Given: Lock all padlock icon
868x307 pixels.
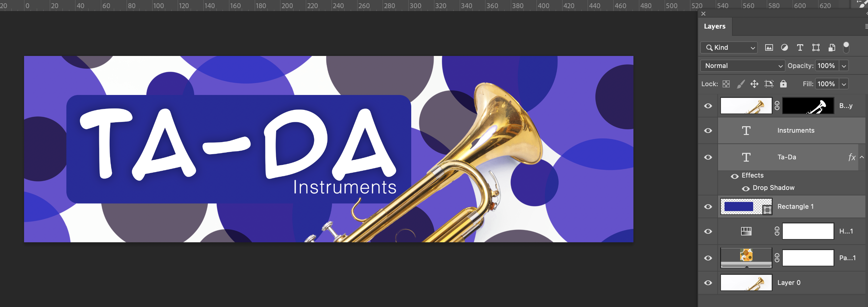Looking at the screenshot, I should click(783, 84).
